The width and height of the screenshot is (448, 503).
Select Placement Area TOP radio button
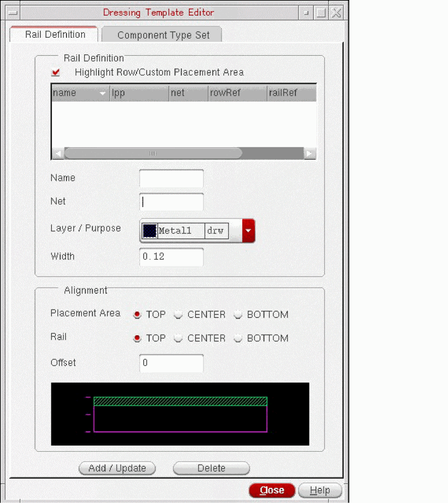pos(137,315)
